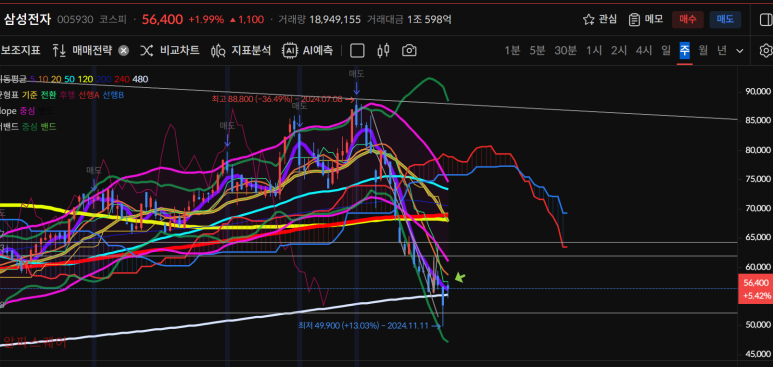
Task: Switch to the 4시 timeframe
Action: point(643,50)
